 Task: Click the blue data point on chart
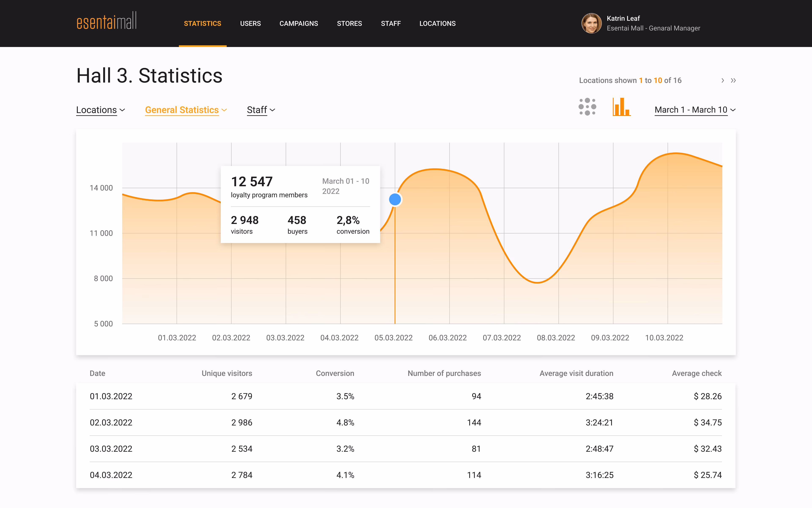[395, 200]
